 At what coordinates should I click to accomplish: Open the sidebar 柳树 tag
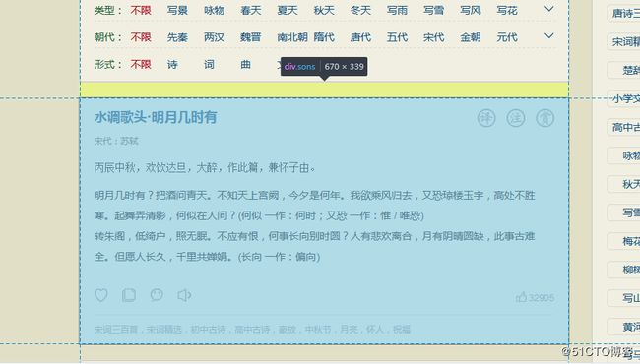click(x=624, y=270)
